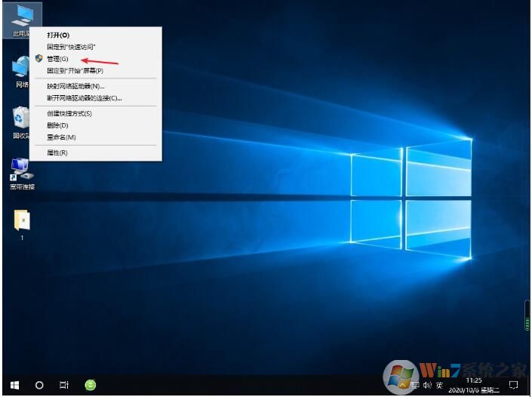Open Task View on the taskbar

[64, 385]
